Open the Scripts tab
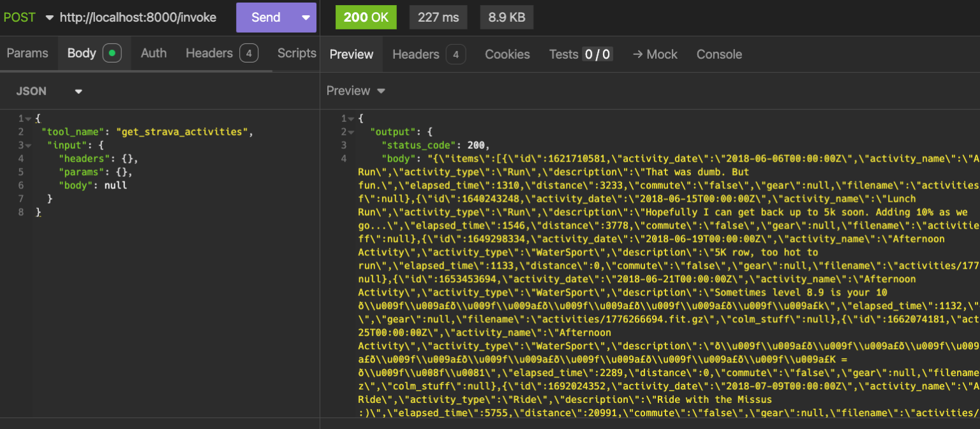The height and width of the screenshot is (429, 980). [296, 54]
